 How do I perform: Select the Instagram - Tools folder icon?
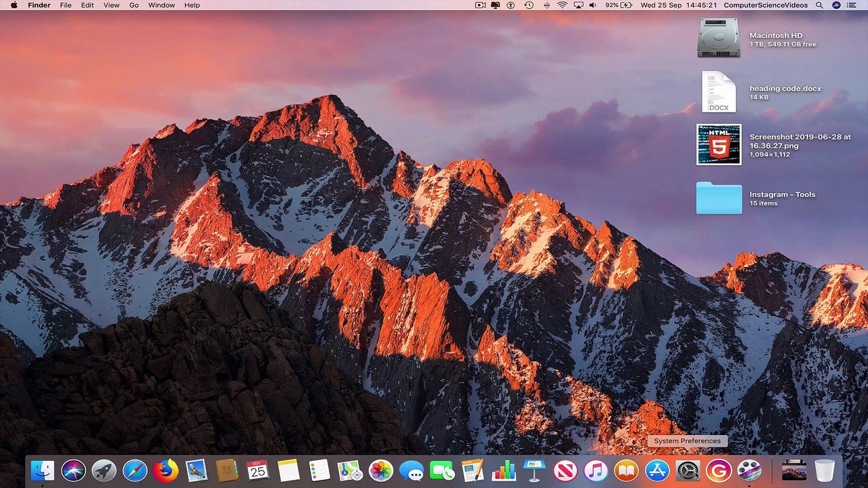719,198
